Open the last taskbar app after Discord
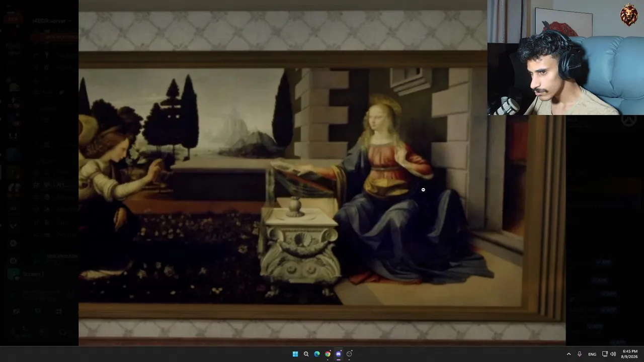644x362 pixels. click(x=349, y=354)
